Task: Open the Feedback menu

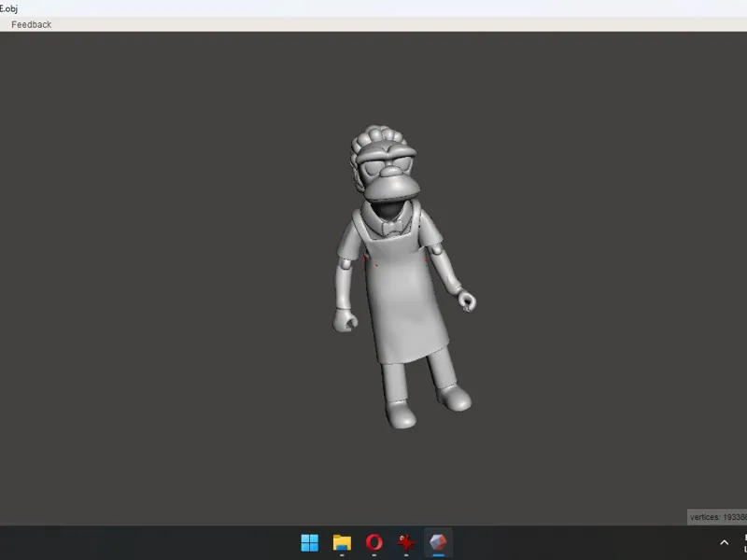Action: (x=32, y=24)
